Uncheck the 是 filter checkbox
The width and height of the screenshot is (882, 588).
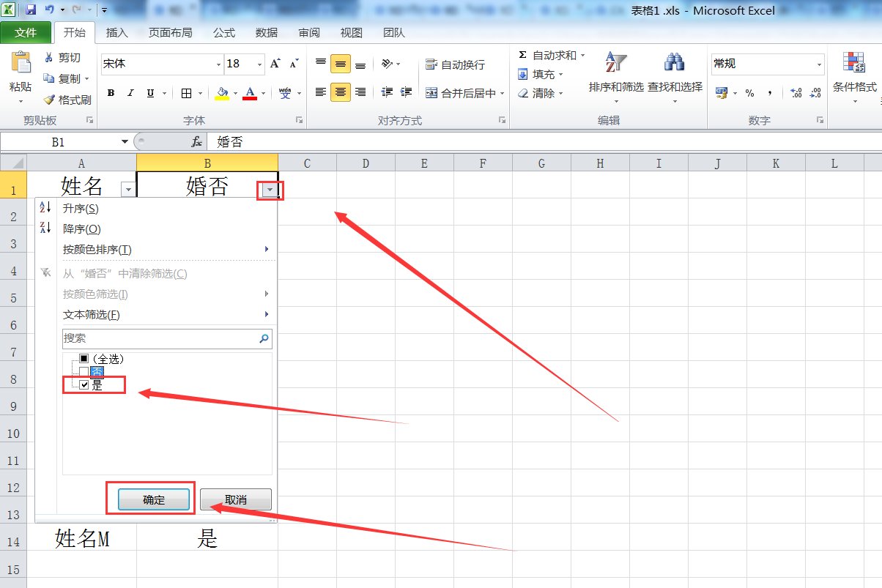click(x=84, y=385)
